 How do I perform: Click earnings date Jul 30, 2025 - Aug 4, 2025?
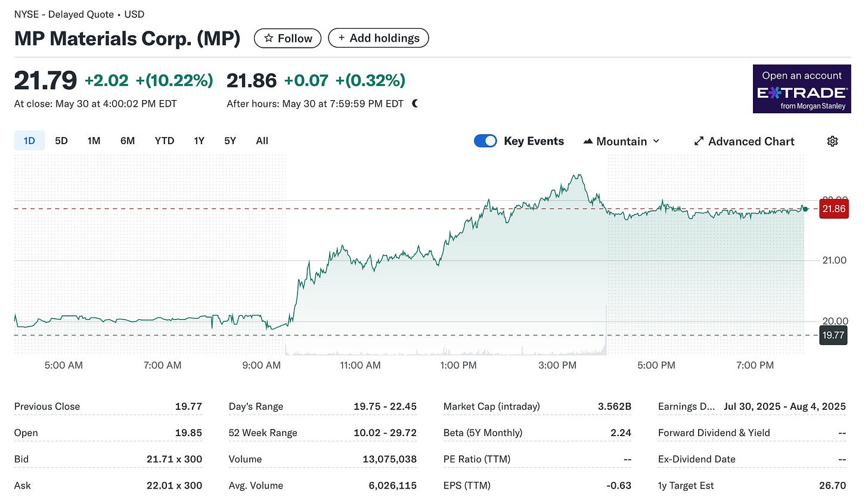[785, 406]
